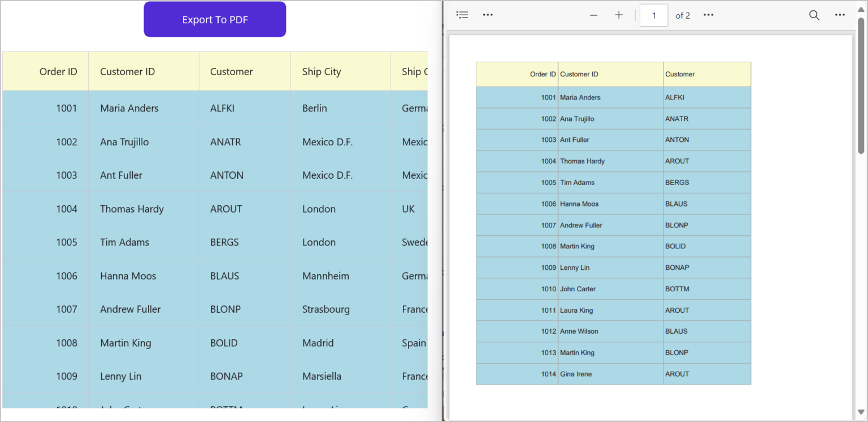Zoom in on the PDF page
Image resolution: width=868 pixels, height=422 pixels.
[619, 15]
